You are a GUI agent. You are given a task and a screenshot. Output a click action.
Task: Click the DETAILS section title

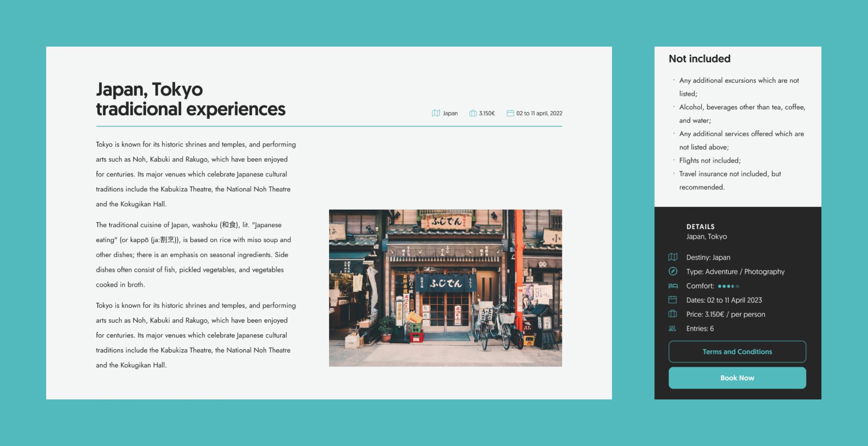pos(700,227)
